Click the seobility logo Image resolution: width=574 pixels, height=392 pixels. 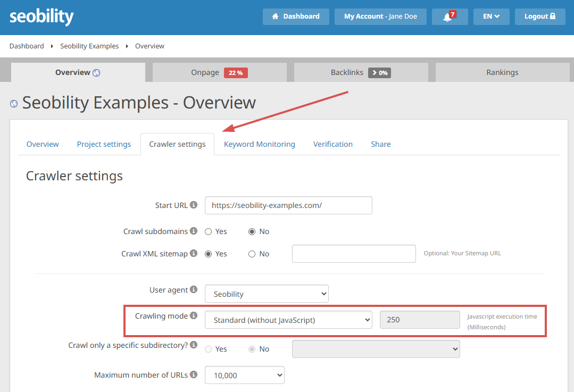[41, 17]
